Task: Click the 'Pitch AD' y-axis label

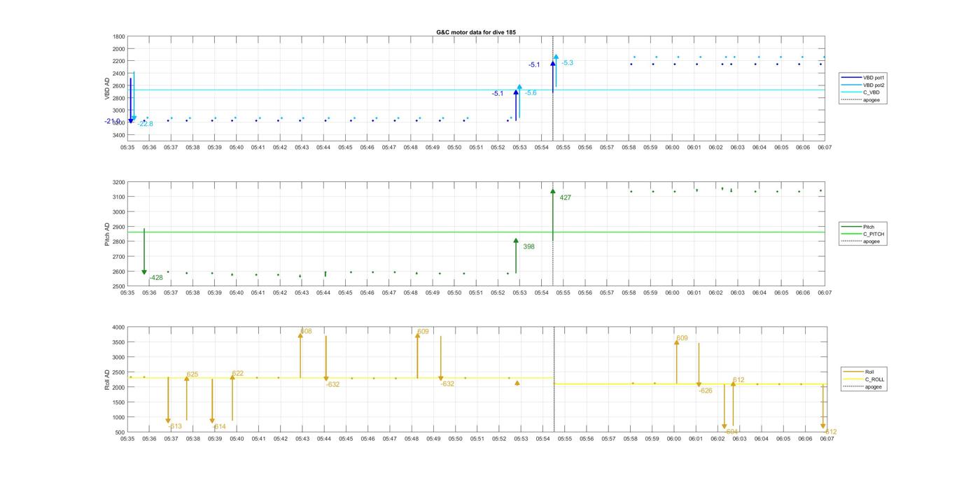Action: point(107,234)
